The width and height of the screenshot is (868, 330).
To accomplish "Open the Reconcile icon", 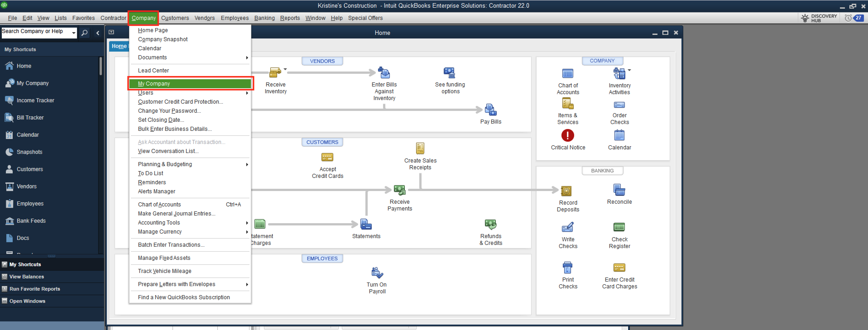I will tap(619, 190).
